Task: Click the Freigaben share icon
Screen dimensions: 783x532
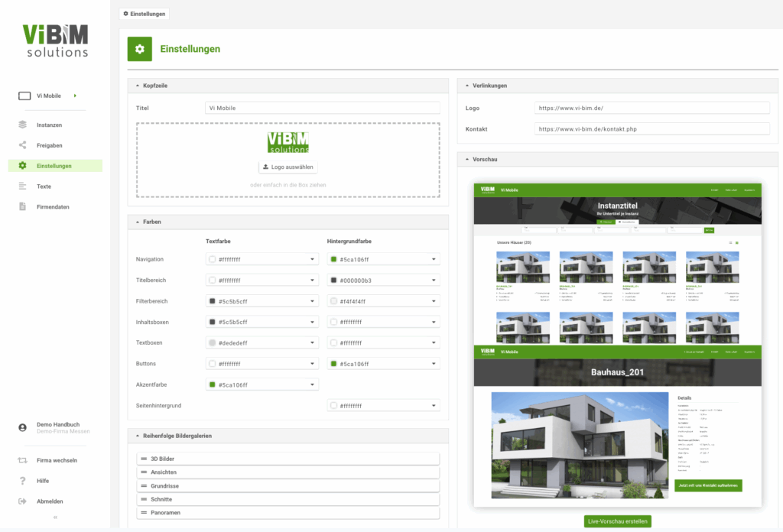Action: point(22,145)
